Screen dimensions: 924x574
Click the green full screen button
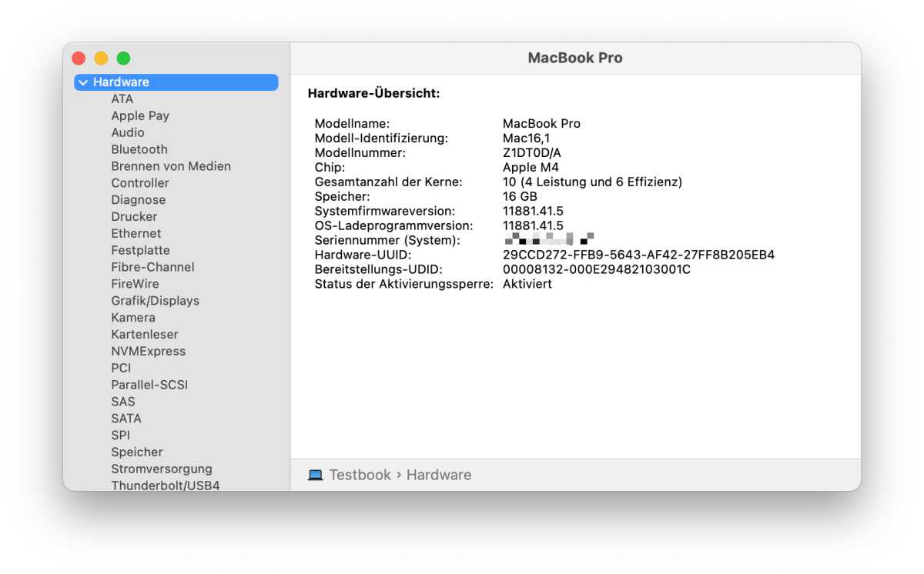pos(123,58)
